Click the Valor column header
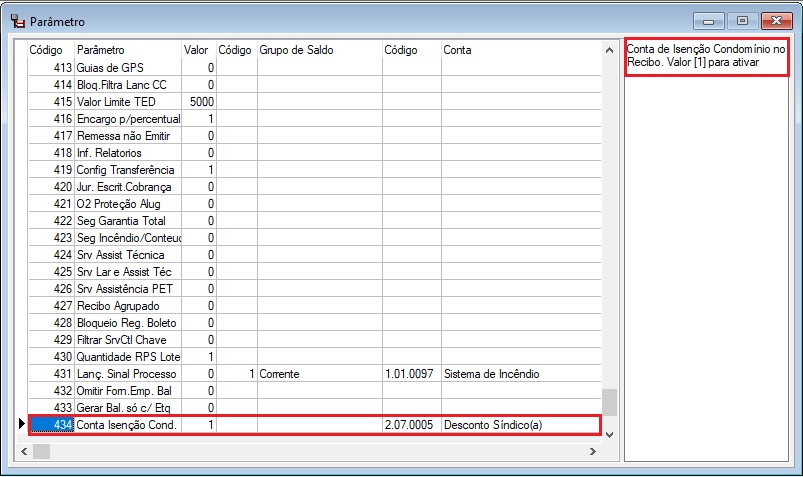Screen dimensions: 803x477 pos(199,50)
